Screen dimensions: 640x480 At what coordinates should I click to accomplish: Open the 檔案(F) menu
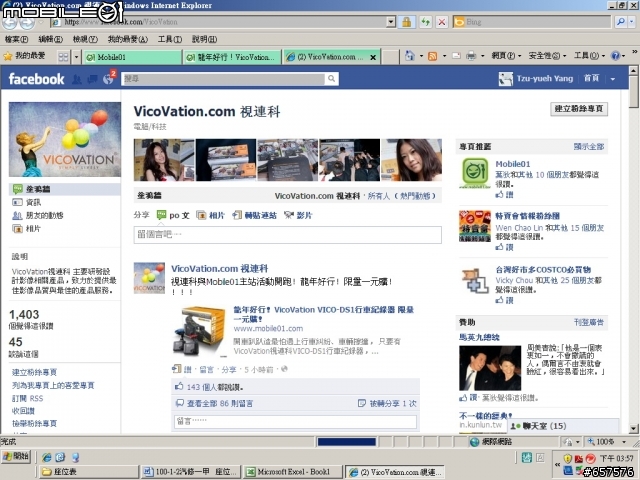click(x=16, y=40)
